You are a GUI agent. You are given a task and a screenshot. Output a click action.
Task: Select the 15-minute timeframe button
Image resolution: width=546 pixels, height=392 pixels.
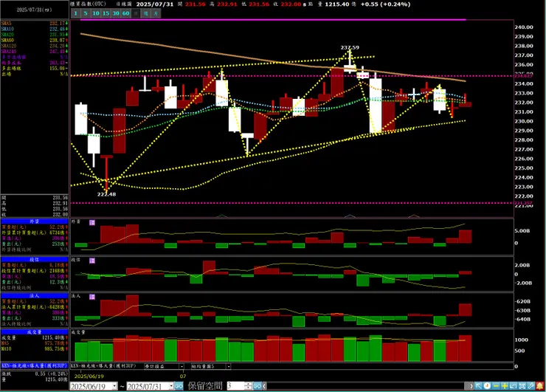click(106, 13)
